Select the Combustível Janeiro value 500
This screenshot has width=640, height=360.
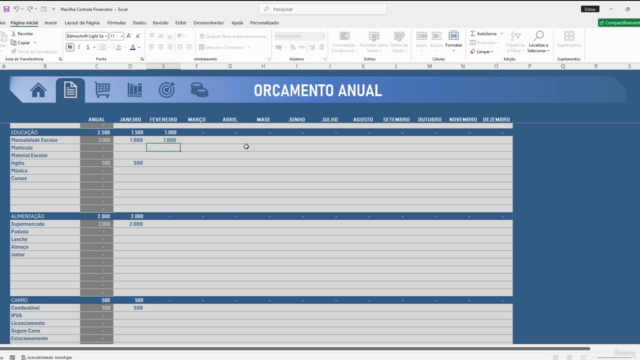(138, 308)
